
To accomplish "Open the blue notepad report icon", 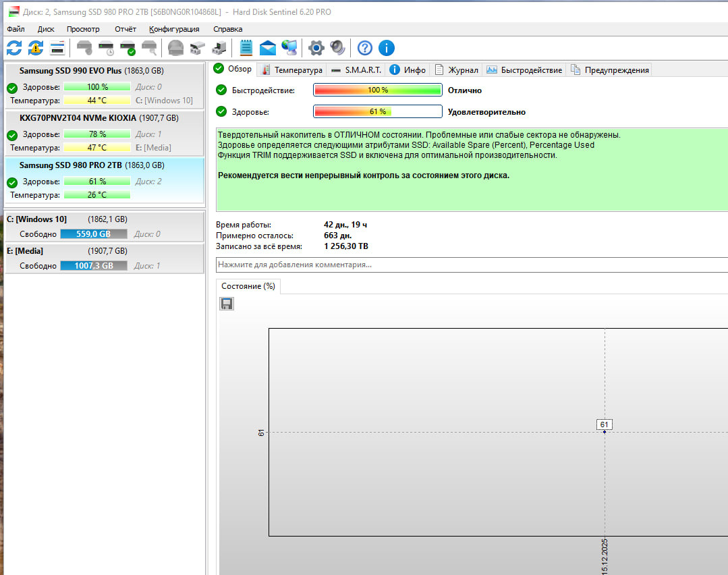I will pos(246,48).
